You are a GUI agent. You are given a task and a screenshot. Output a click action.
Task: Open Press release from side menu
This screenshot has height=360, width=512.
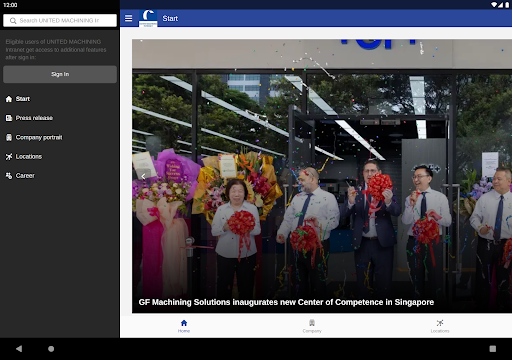60,118
